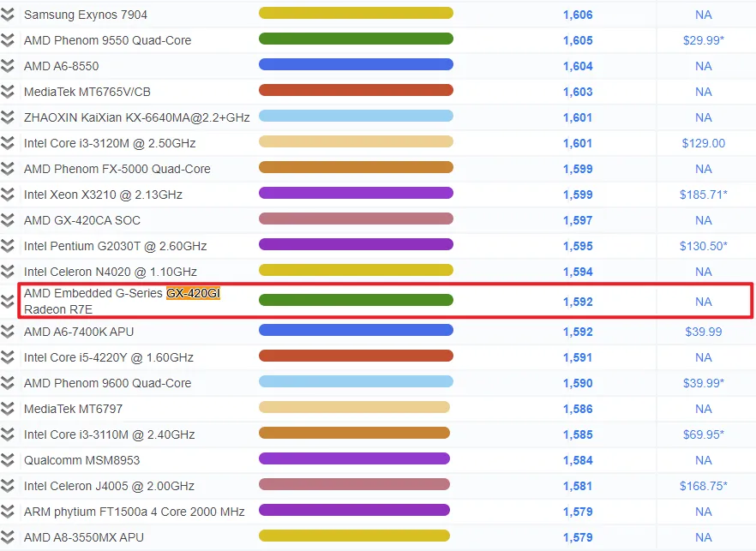Expand the Samsung Exynos 7904 row chevron
The width and height of the screenshot is (756, 551).
click(9, 15)
